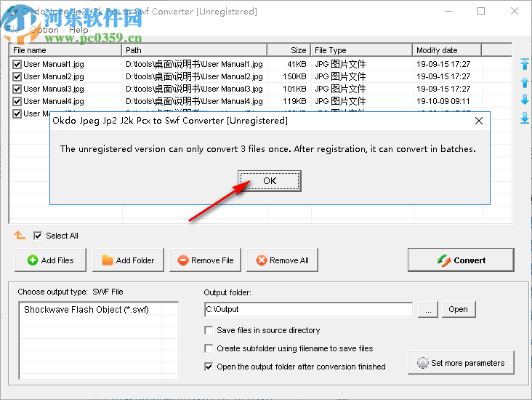Move selected file to top arrow icon
Viewport: 532px width, 400px height.
(x=525, y=64)
